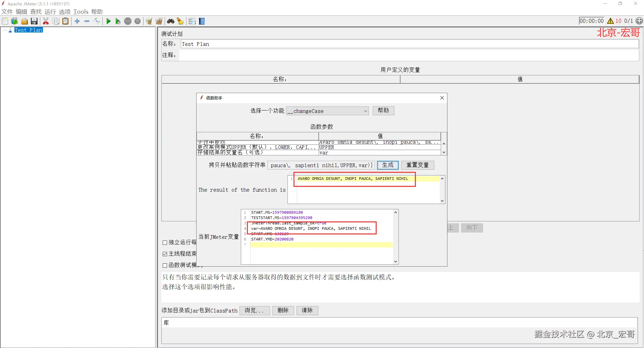Copy using the toolbar copy icon
644x348 pixels.
[56, 21]
